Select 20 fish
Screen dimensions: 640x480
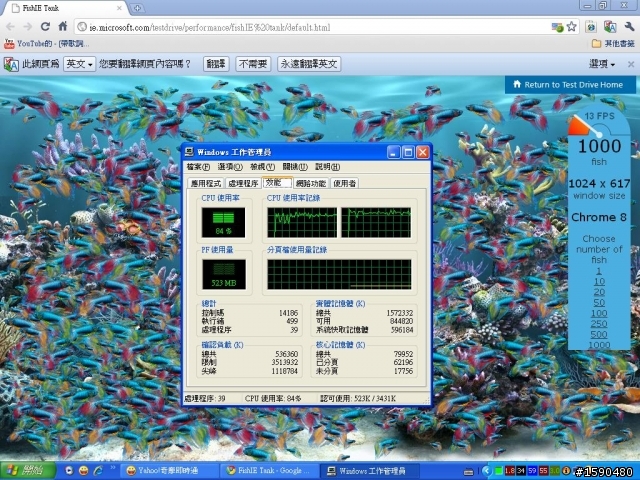[599, 292]
